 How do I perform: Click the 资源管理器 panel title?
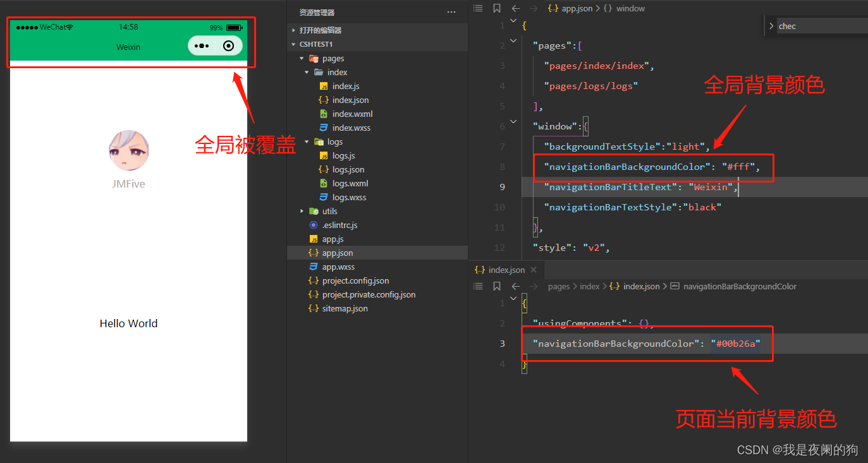pos(317,13)
